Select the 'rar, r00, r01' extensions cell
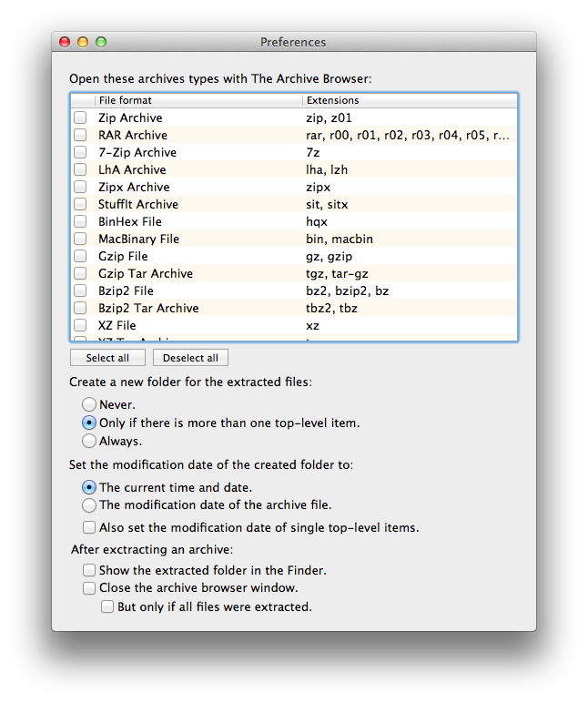 411,135
